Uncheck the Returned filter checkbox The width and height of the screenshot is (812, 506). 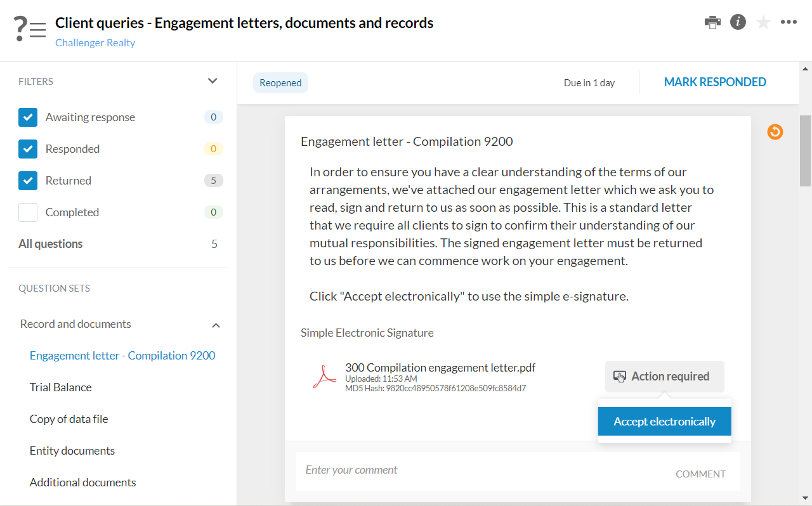pyautogui.click(x=27, y=180)
